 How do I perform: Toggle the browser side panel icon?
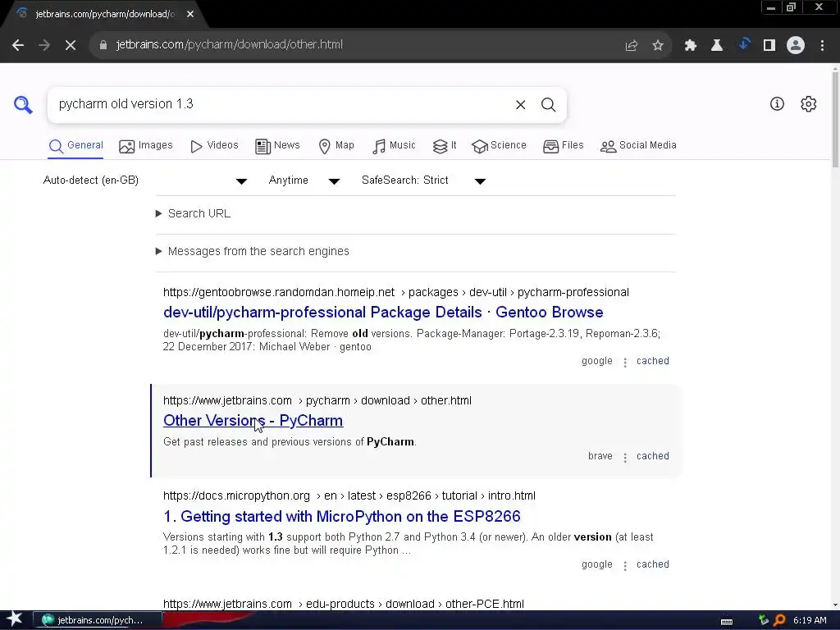769,46
